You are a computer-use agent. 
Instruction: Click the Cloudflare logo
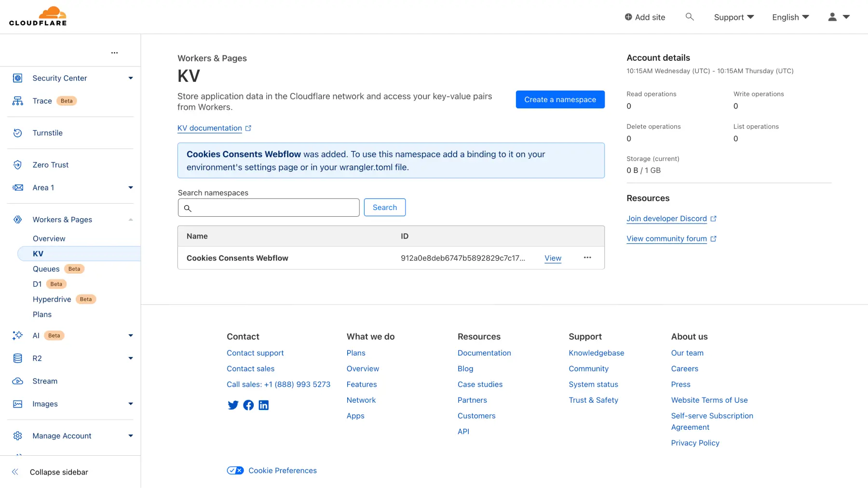click(38, 16)
